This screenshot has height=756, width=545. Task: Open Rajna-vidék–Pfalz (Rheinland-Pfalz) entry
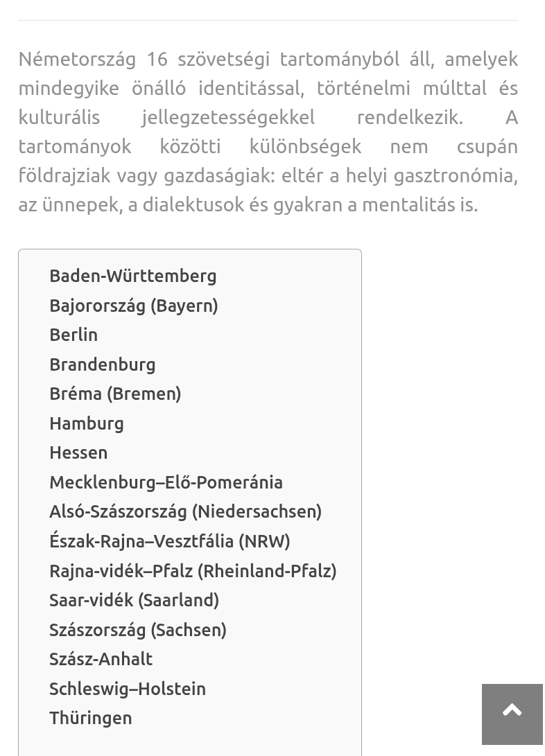[193, 572]
